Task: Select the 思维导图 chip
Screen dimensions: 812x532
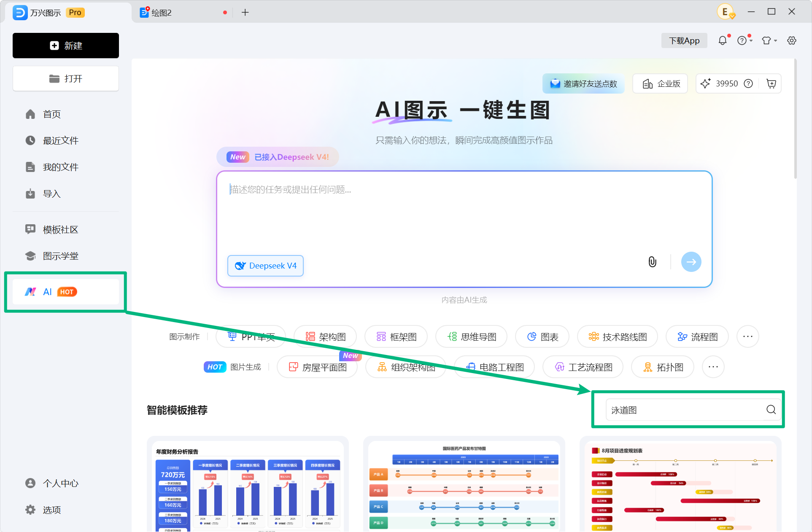Action: click(471, 336)
